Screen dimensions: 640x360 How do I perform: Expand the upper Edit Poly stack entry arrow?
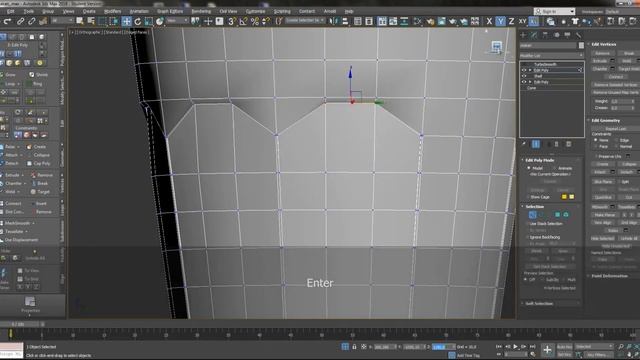coord(530,70)
